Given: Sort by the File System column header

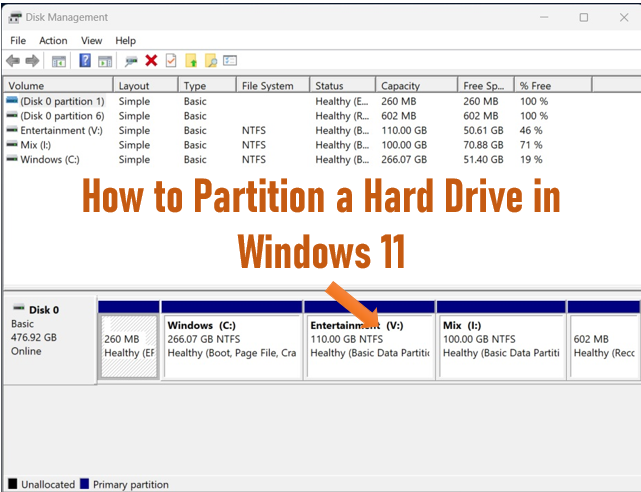Looking at the screenshot, I should tap(268, 86).
